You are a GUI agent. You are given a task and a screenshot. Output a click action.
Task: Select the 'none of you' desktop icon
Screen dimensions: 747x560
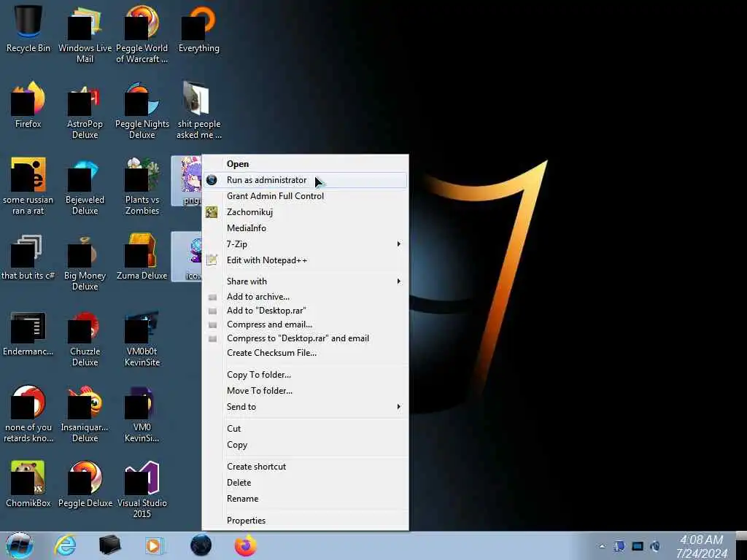tap(28, 414)
